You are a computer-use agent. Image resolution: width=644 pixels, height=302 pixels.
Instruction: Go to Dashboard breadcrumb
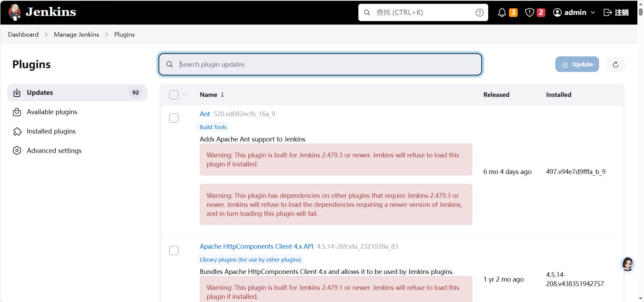[23, 35]
